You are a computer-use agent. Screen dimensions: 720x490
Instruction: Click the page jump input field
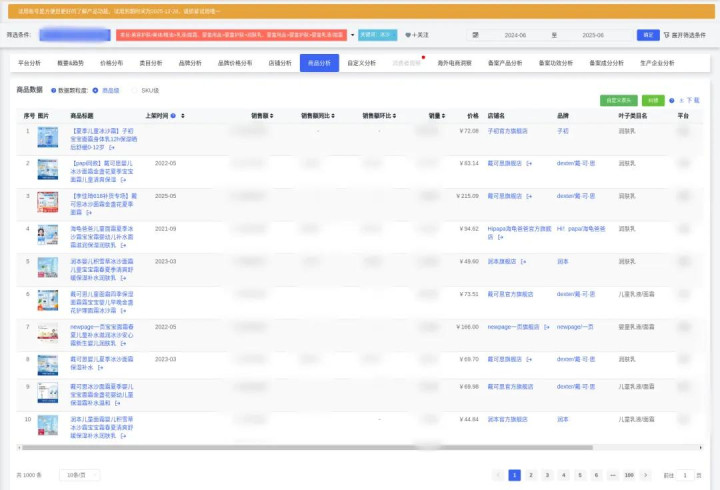685,475
